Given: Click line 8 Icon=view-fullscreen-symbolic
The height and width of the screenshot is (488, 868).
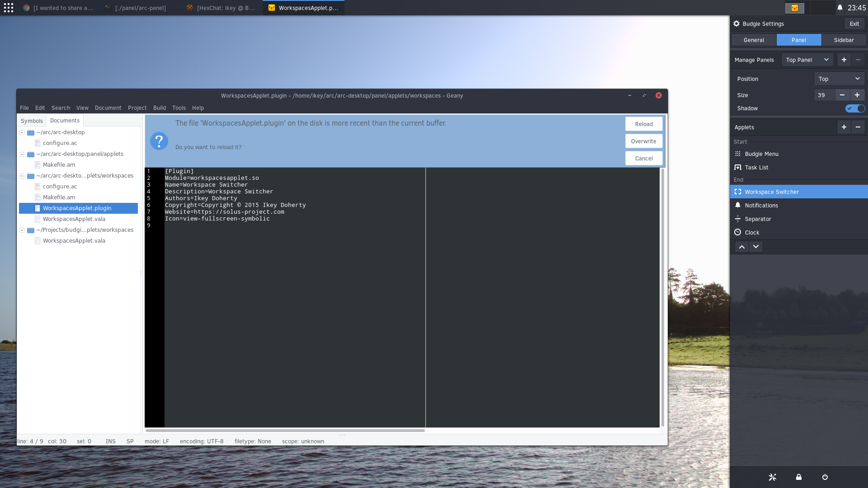Looking at the screenshot, I should tap(217, 219).
